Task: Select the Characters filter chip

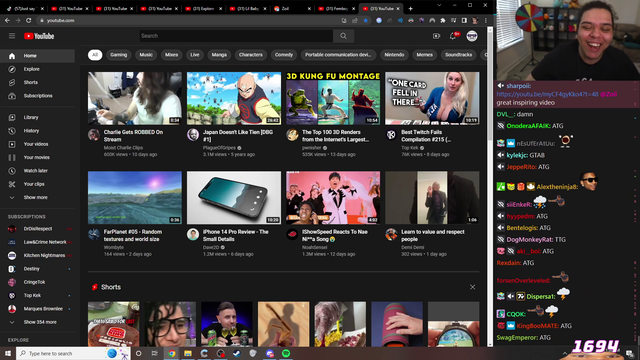Action: click(251, 55)
